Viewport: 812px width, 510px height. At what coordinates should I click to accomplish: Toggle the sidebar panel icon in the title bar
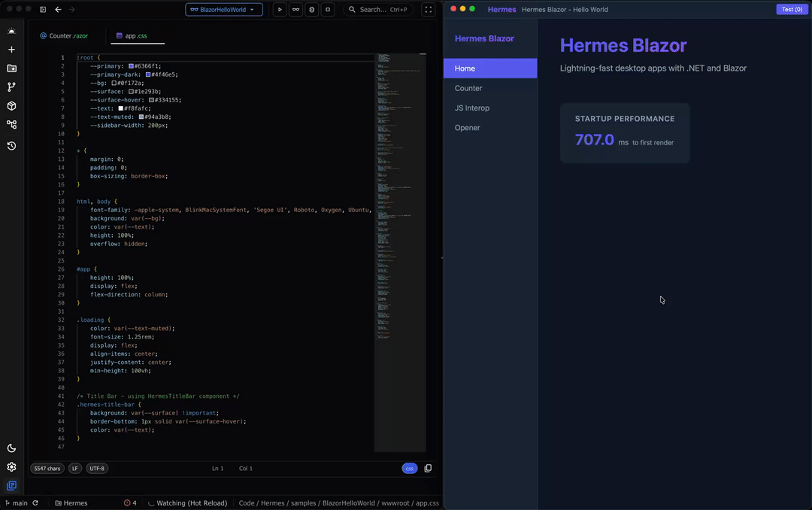point(43,9)
